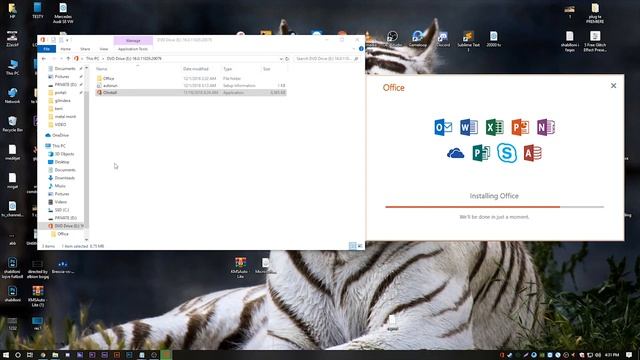Open the address bar history dropdown
The image size is (640, 360).
(281, 59)
